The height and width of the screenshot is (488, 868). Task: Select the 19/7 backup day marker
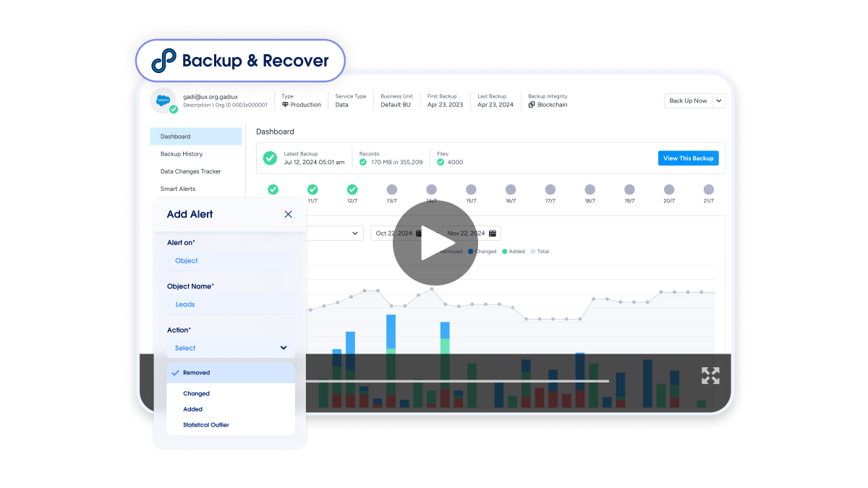[629, 189]
